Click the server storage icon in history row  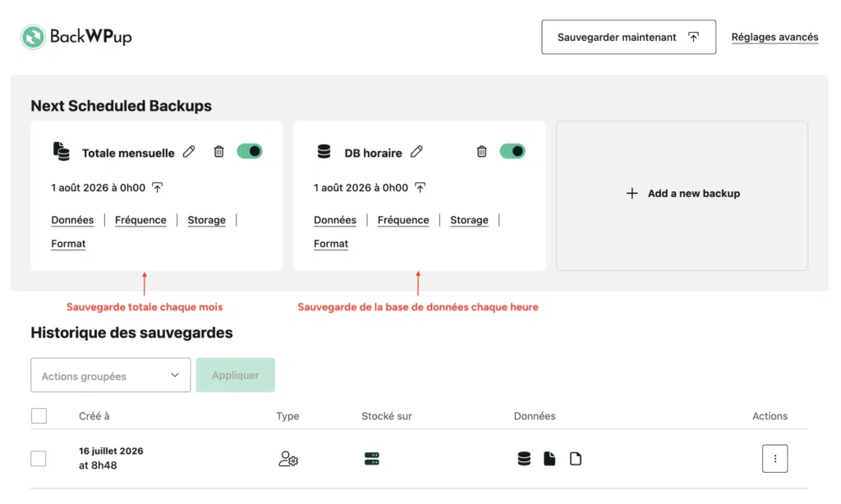pyautogui.click(x=372, y=458)
